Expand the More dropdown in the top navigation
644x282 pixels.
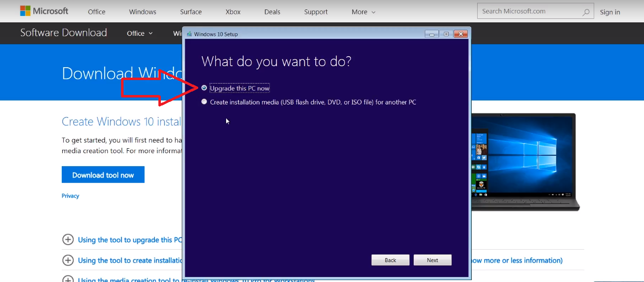(x=364, y=12)
